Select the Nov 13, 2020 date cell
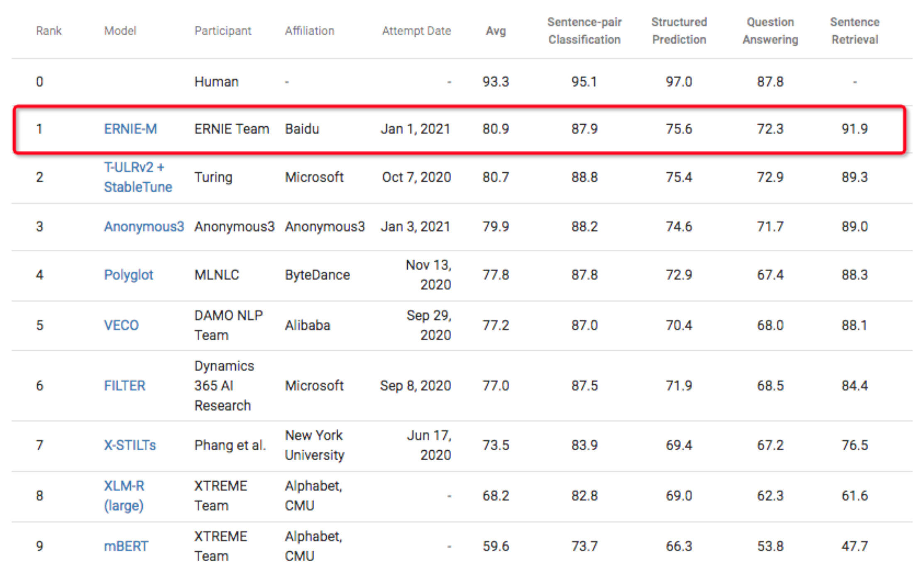The width and height of the screenshot is (924, 570). click(428, 275)
